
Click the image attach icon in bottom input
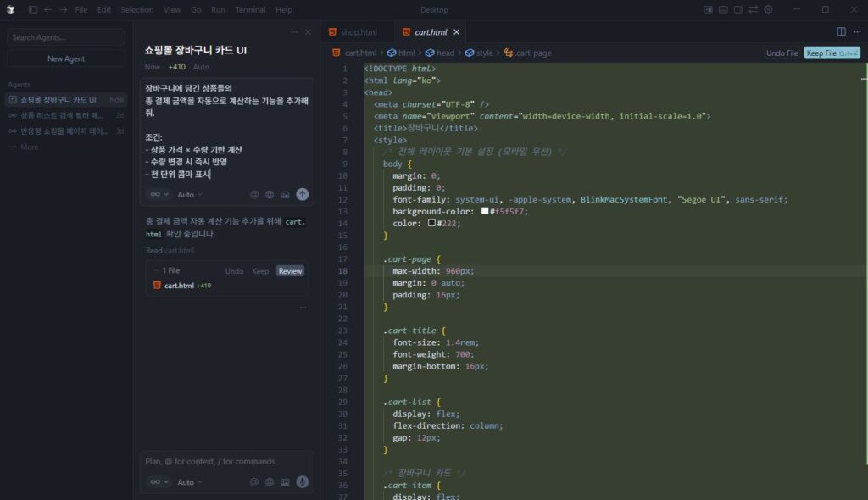point(285,482)
